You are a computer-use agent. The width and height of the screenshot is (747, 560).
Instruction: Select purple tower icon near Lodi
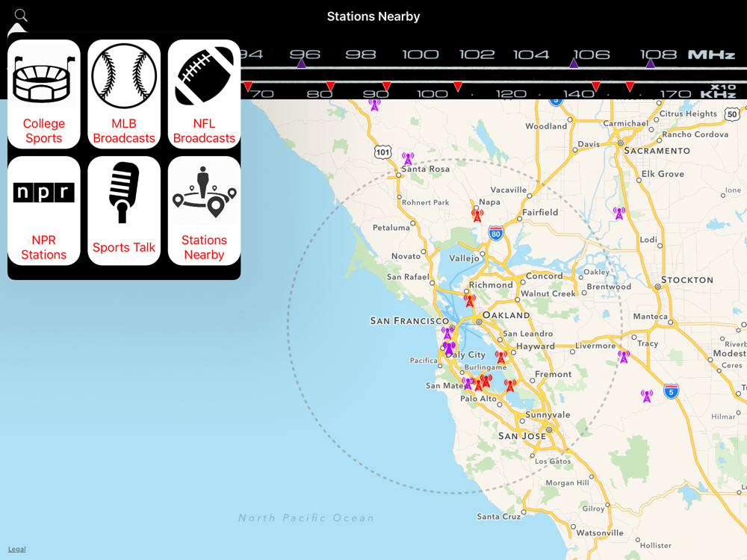pyautogui.click(x=619, y=213)
